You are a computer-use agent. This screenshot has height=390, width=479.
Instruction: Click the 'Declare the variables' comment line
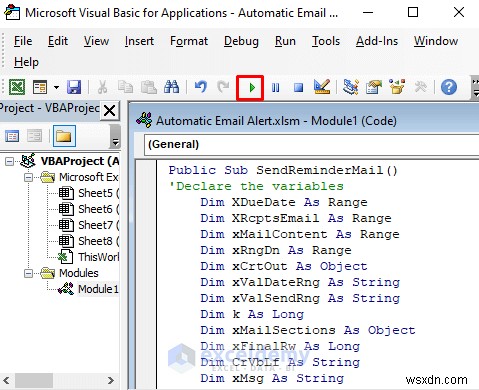pyautogui.click(x=256, y=186)
